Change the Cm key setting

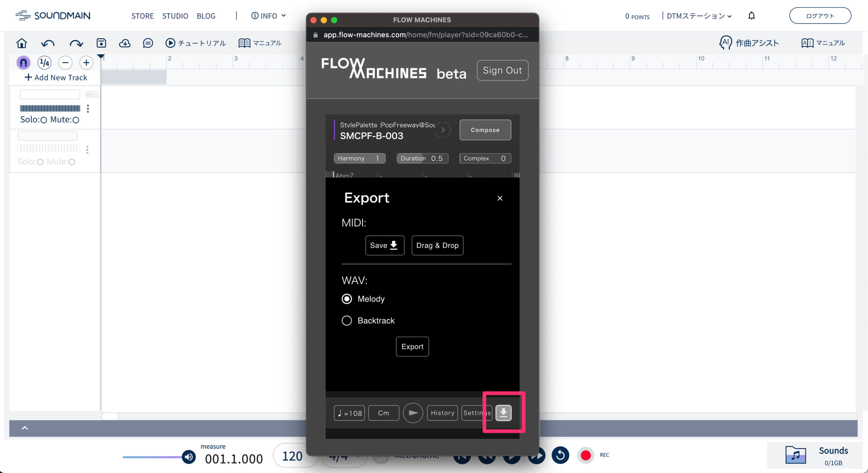[x=383, y=413]
